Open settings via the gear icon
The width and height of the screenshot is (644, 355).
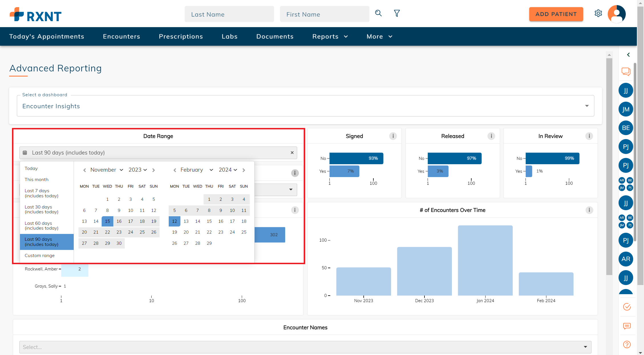598,13
